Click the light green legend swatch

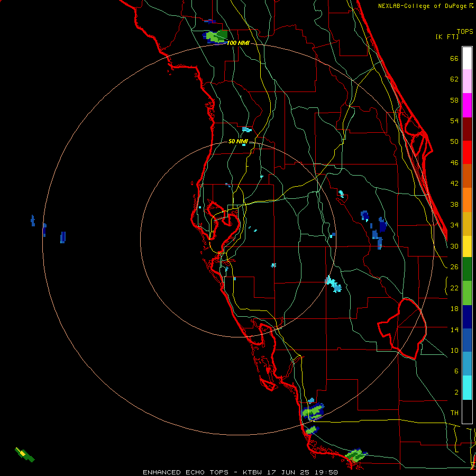click(467, 293)
